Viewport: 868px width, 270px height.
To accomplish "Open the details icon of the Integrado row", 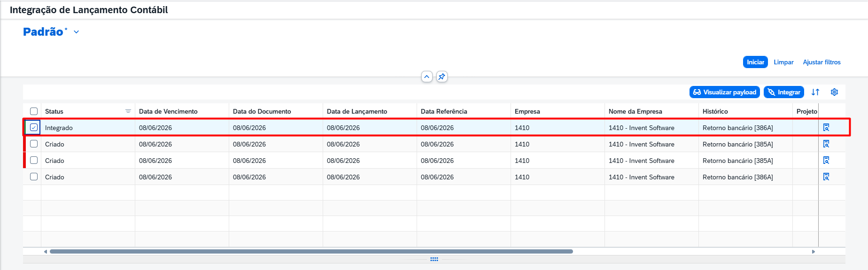I will 826,127.
